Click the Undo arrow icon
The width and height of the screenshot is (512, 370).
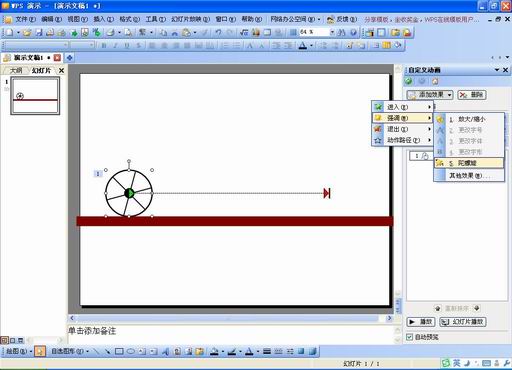click(218, 33)
